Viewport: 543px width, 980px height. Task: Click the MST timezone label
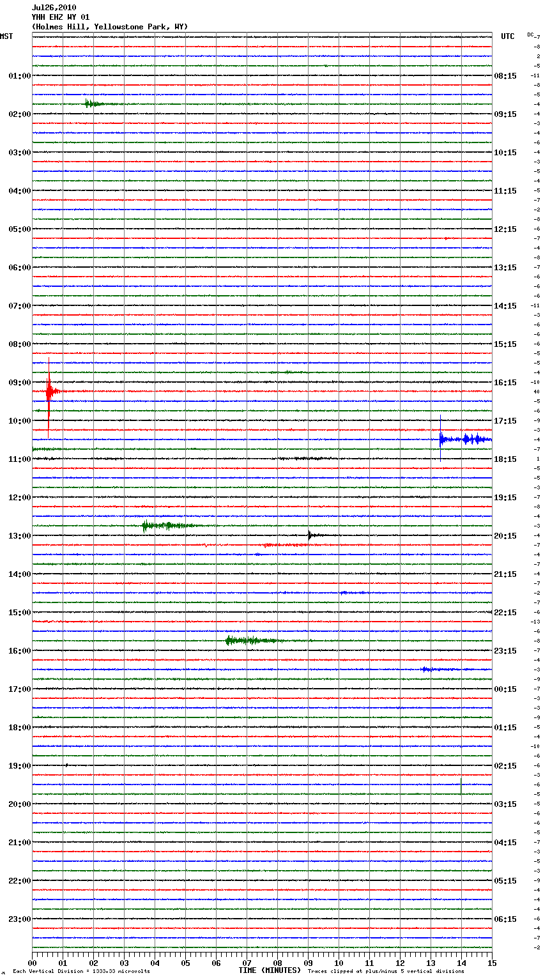pyautogui.click(x=6, y=36)
